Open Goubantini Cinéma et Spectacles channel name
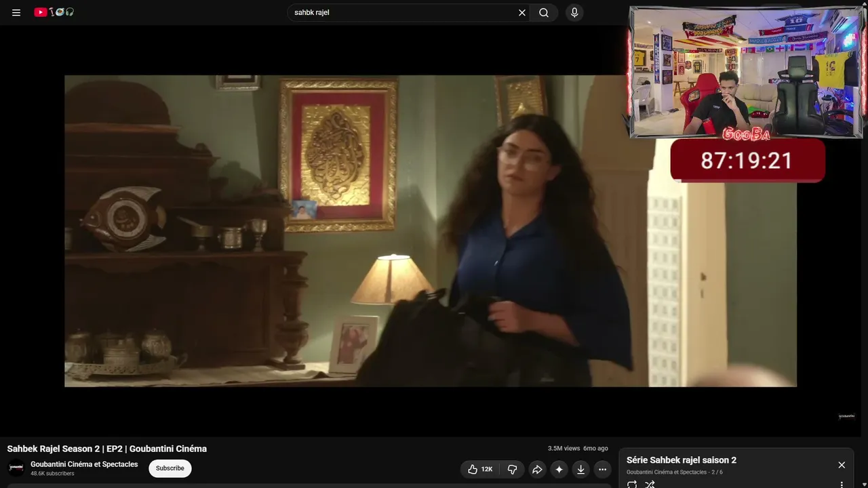 [x=84, y=464]
